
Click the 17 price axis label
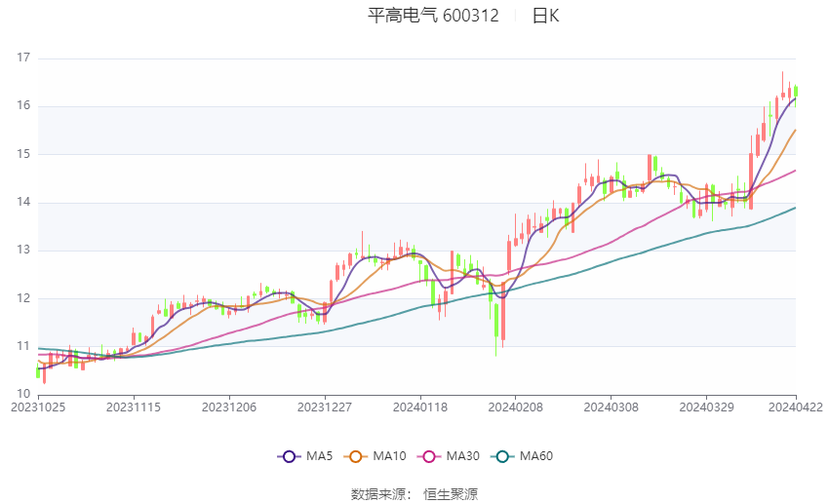23,58
